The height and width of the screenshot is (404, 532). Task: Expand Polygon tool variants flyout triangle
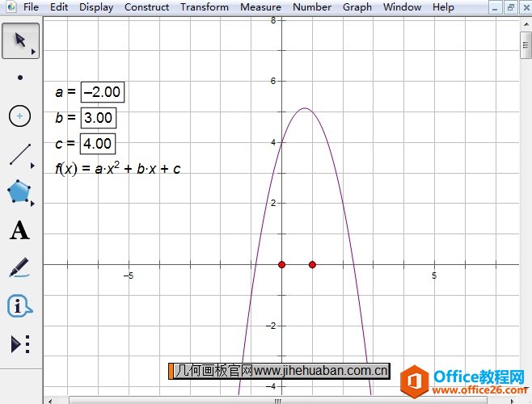point(32,204)
